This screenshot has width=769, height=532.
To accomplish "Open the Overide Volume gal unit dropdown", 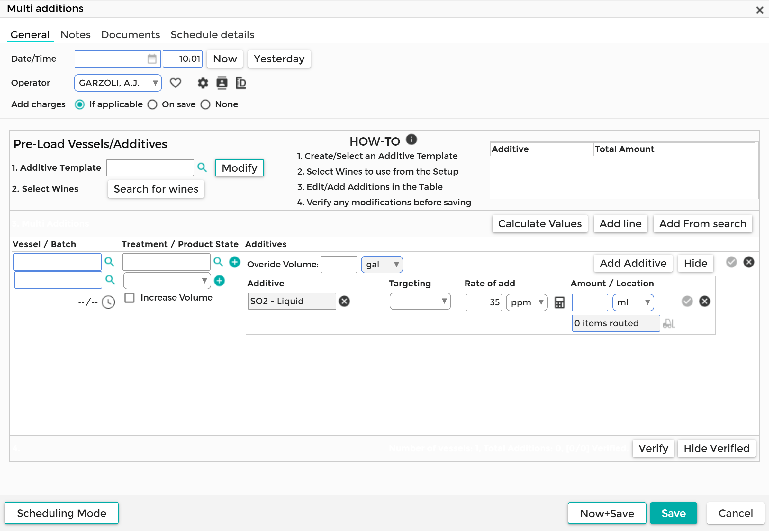I will 382,265.
